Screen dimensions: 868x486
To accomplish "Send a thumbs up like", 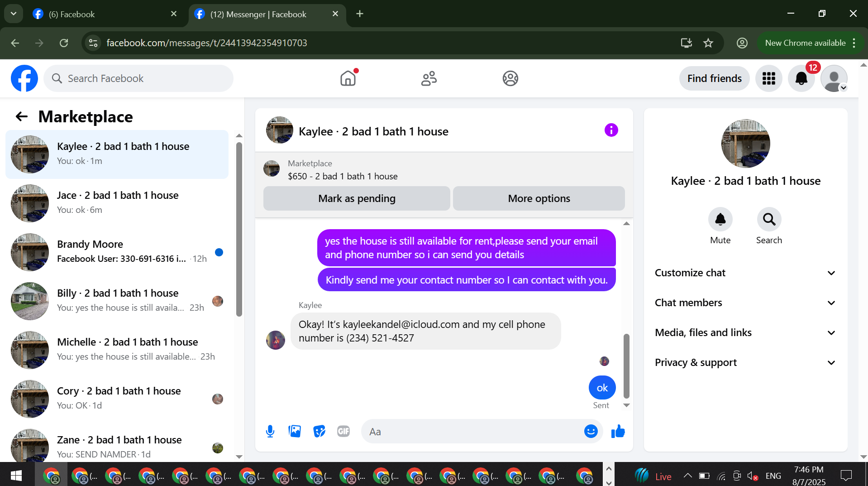I will coord(618,431).
